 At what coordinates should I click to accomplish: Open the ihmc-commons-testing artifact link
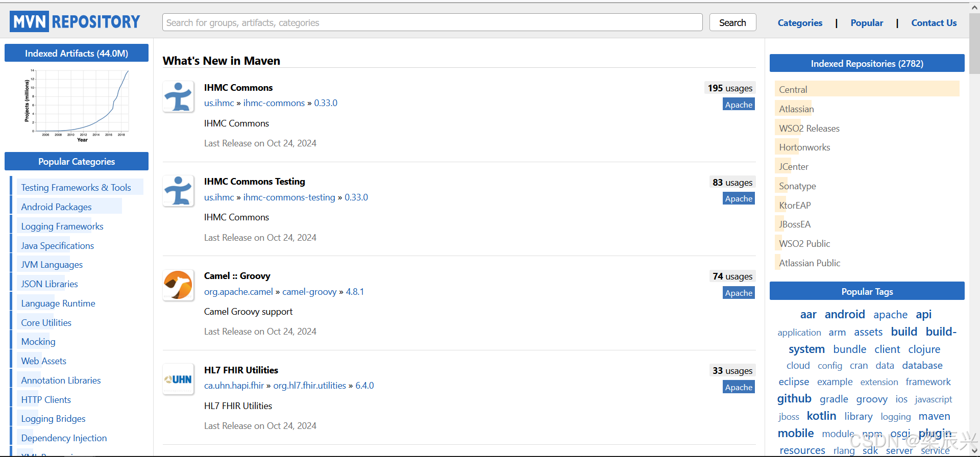coord(289,197)
